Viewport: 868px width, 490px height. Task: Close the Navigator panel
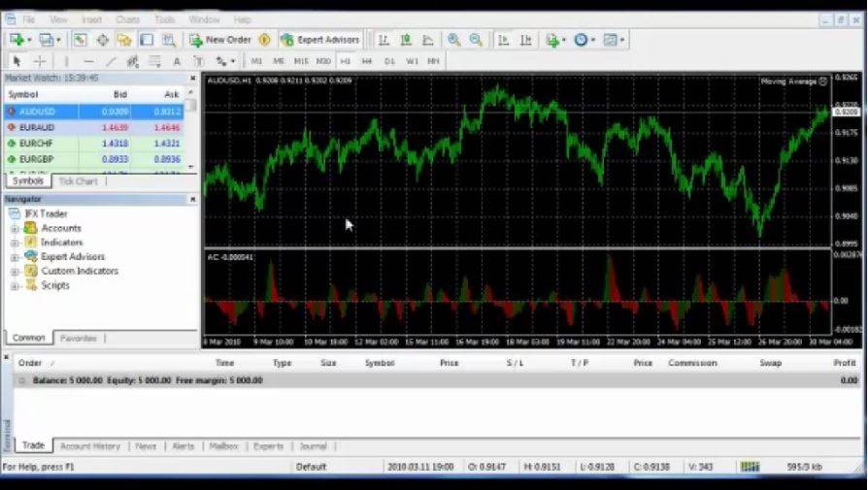pyautogui.click(x=192, y=199)
